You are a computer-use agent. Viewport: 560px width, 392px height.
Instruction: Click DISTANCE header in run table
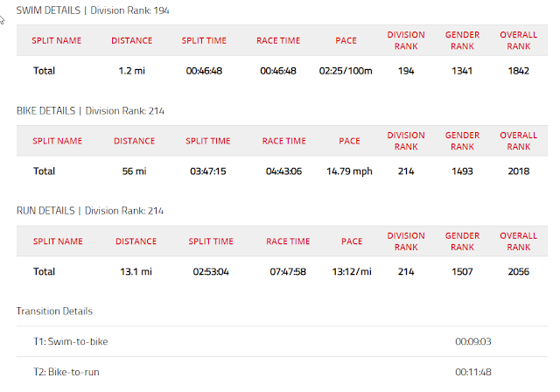pyautogui.click(x=136, y=241)
